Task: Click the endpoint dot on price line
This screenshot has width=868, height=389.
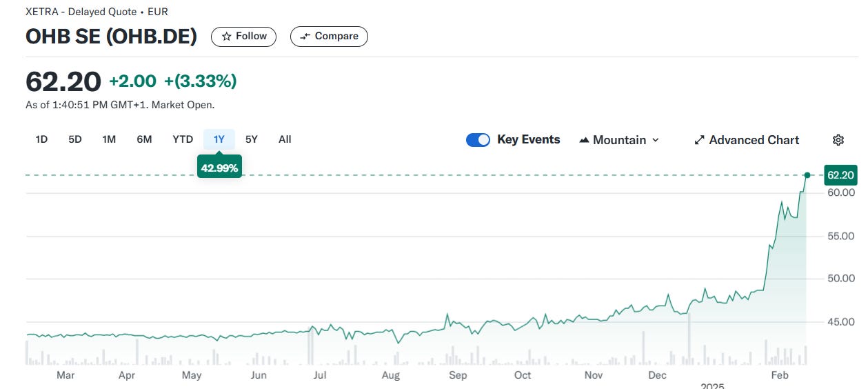Action: tap(807, 175)
